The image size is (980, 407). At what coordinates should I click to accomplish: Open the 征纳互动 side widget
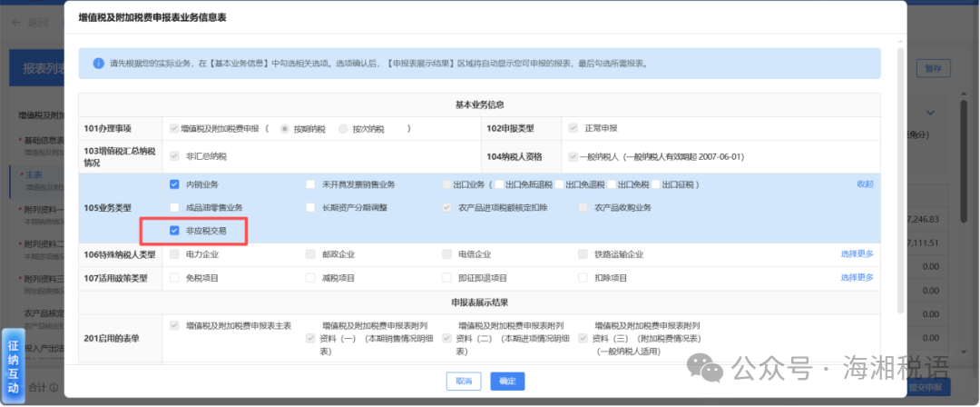tap(13, 366)
